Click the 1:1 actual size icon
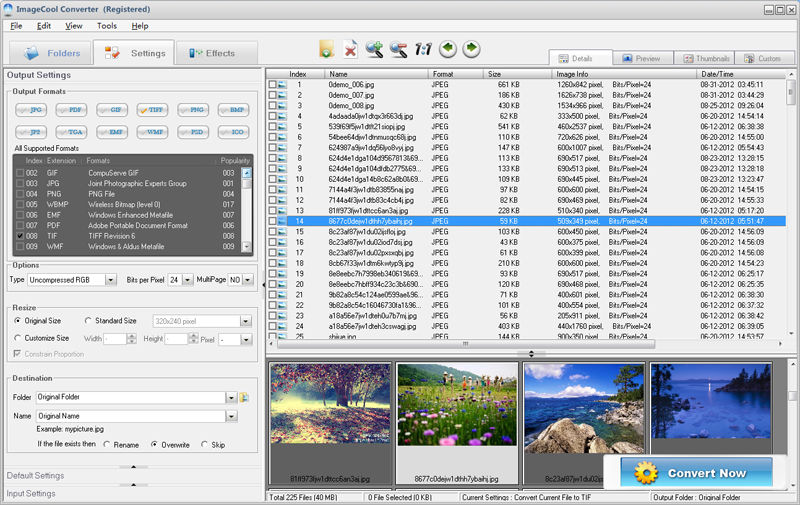 point(423,49)
